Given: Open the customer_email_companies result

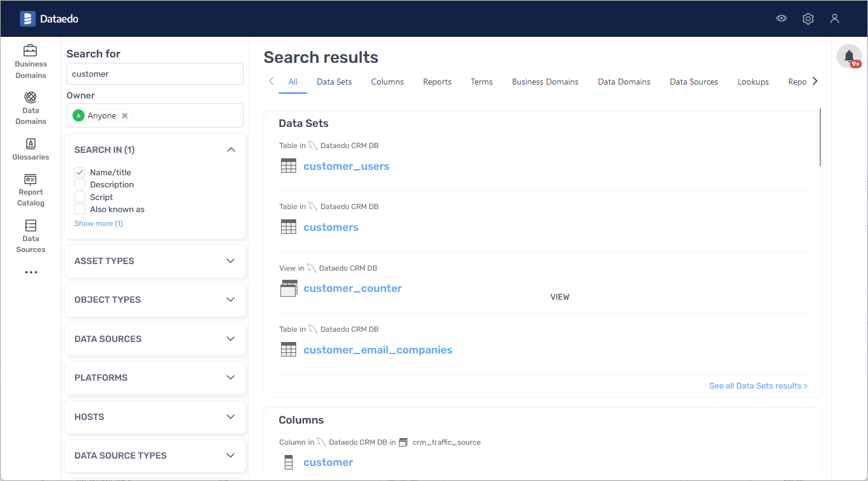Looking at the screenshot, I should tap(378, 350).
